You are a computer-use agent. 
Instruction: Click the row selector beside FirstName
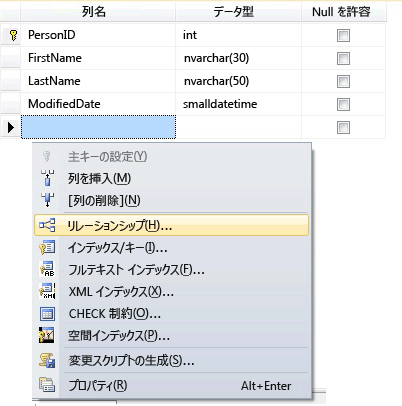click(10, 58)
